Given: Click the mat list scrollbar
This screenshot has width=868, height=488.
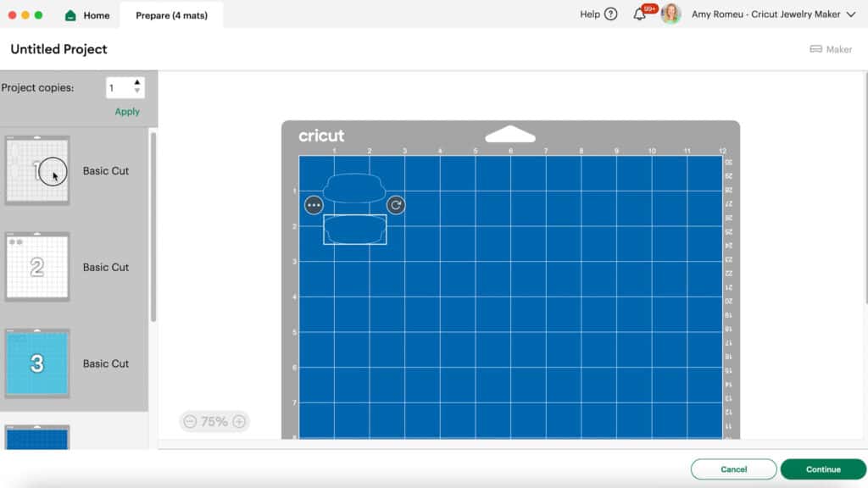Looking at the screenshot, I should point(153,227).
